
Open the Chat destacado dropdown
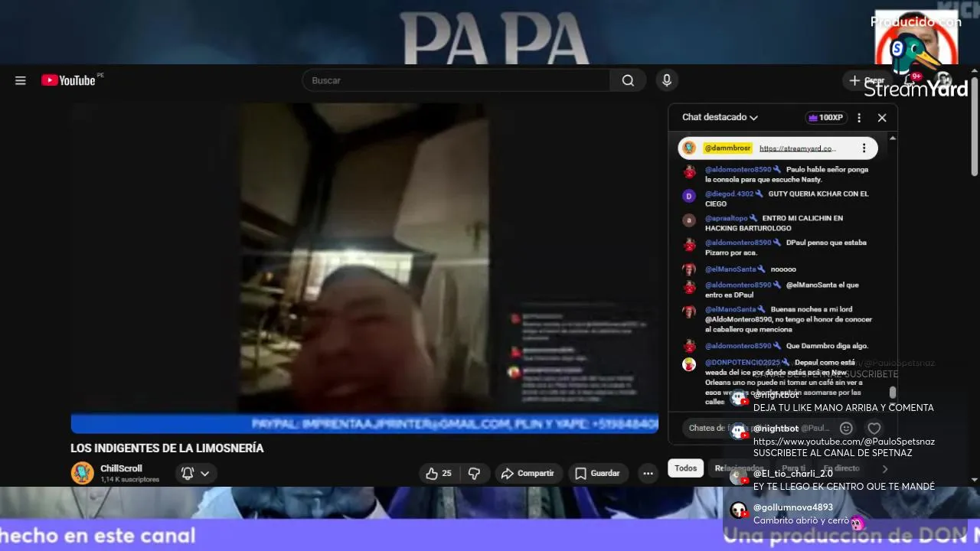720,117
